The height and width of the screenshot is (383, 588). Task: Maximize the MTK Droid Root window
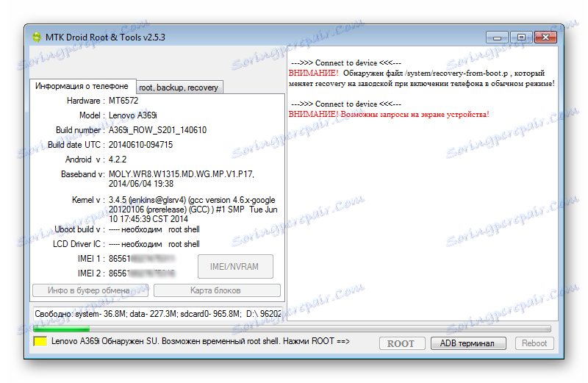click(521, 37)
